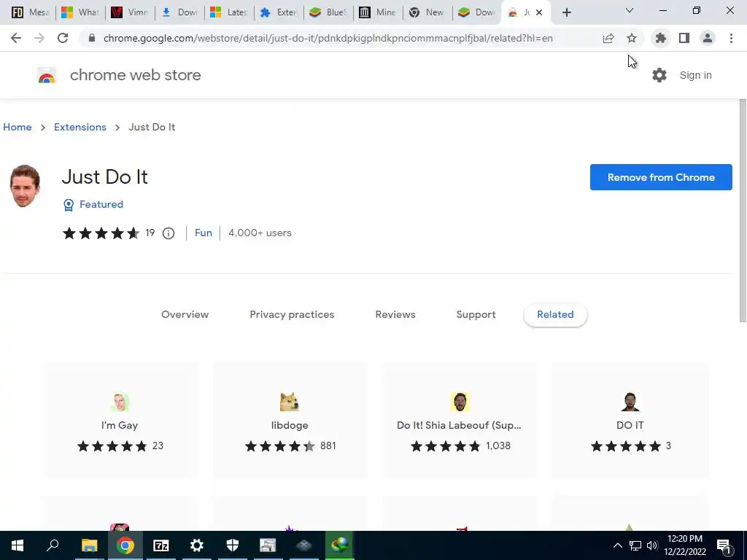This screenshot has width=747, height=560.
Task: Click the forward navigation arrow
Action: coord(39,38)
